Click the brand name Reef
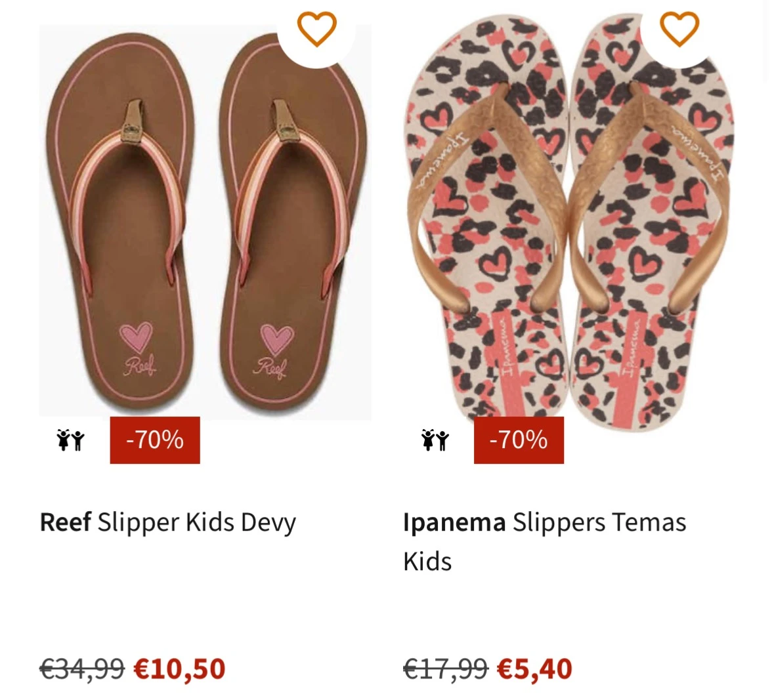Screen dimensions: 774x700 point(65,523)
